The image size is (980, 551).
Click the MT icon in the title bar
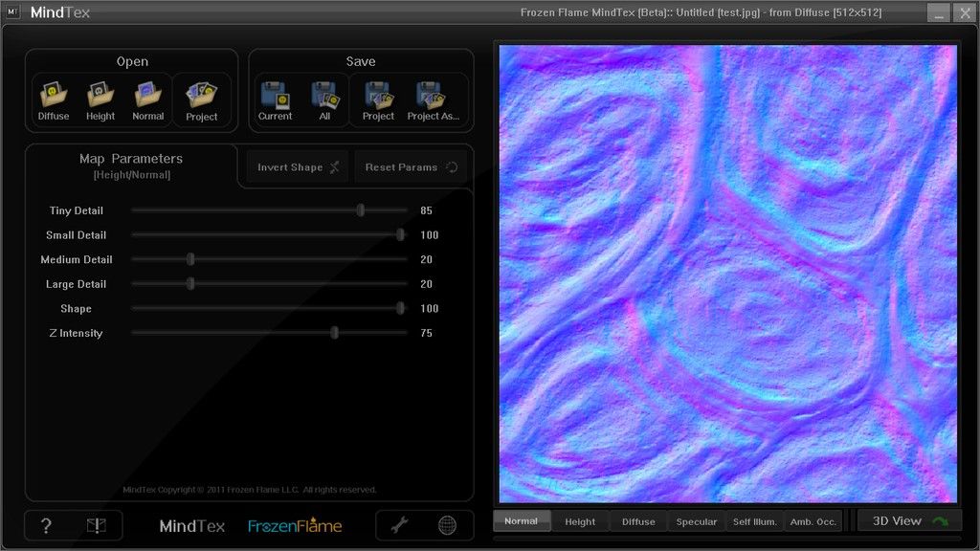click(12, 11)
